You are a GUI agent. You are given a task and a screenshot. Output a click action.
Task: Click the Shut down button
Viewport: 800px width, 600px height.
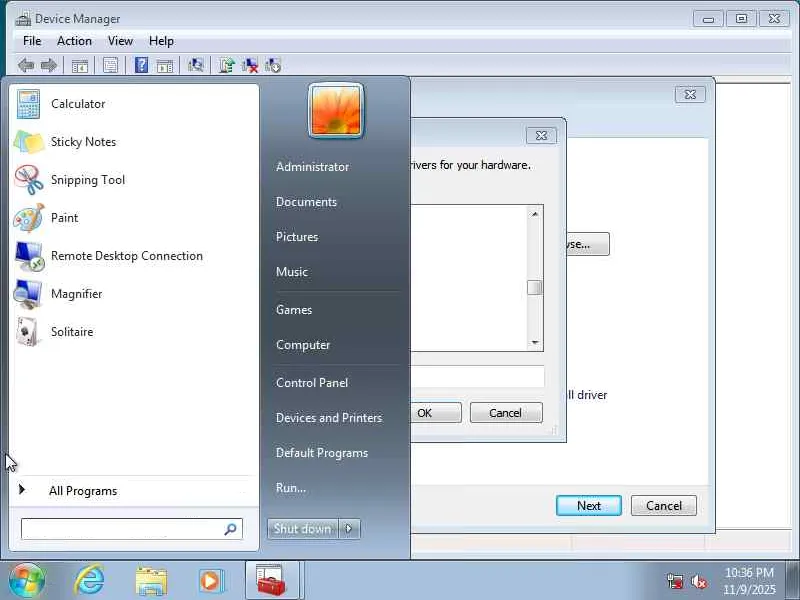click(x=303, y=529)
